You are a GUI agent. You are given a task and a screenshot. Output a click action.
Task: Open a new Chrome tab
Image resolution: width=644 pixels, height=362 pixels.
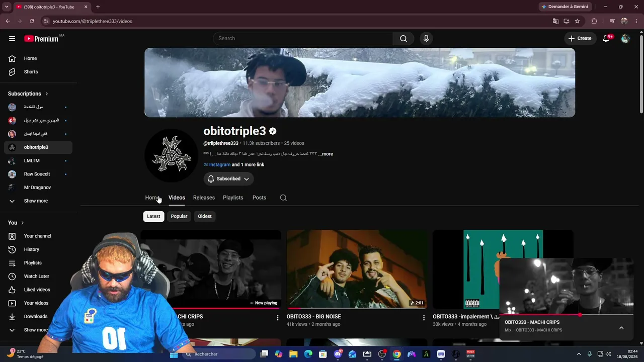(98, 7)
